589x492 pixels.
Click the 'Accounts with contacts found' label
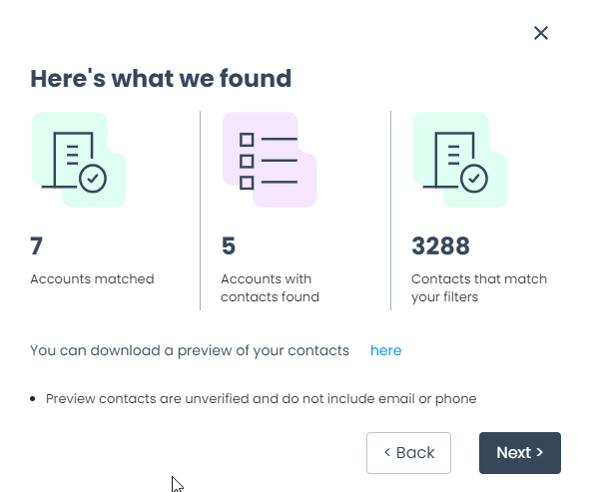pos(270,288)
